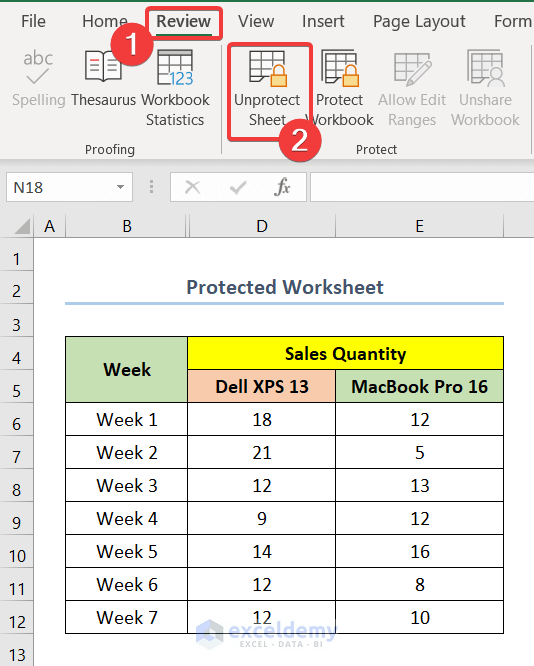Click into the formula bar input
The width and height of the screenshot is (534, 666).
pos(422,187)
